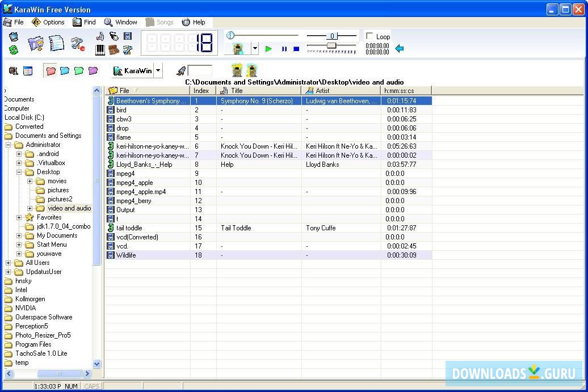Collapse the Administrator tree node

point(9,145)
